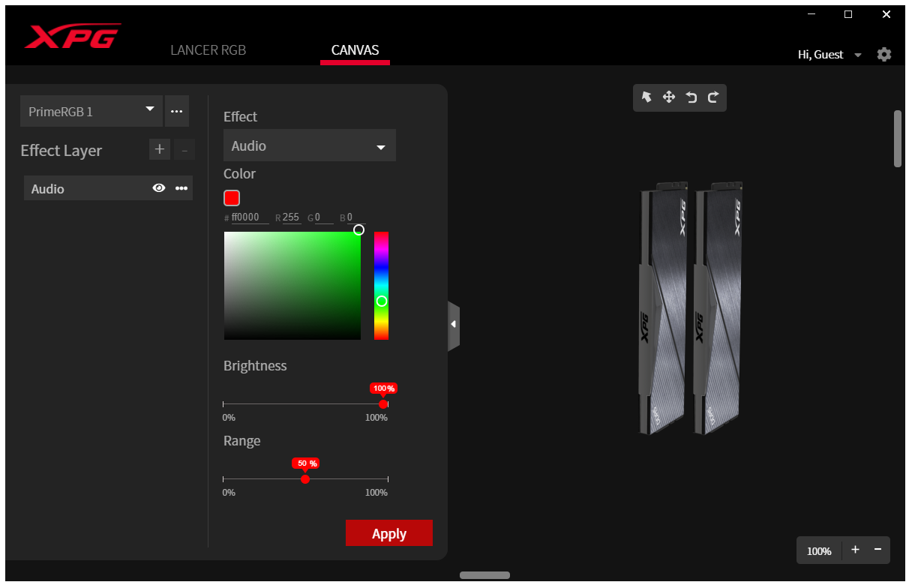Viewport: 912px width, 588px height.
Task: Select the arrow pointer tool
Action: tap(646, 97)
